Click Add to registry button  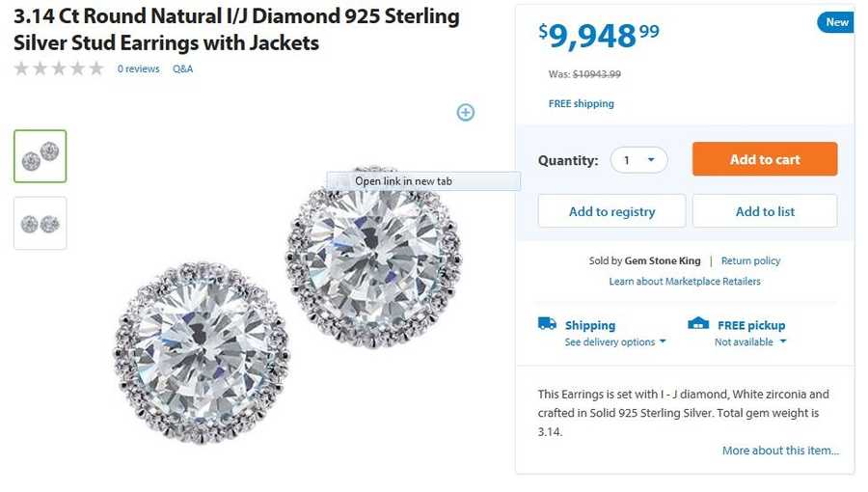pos(611,211)
